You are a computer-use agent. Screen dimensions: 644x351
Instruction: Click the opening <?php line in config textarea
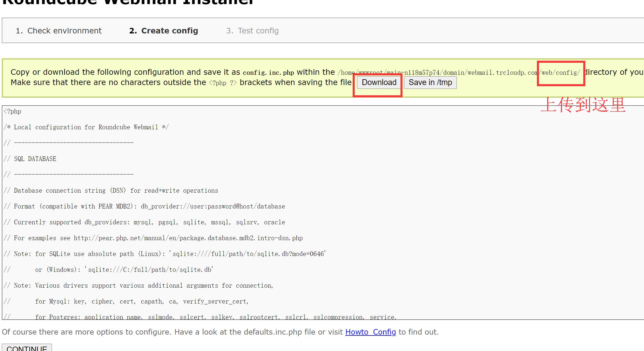coord(13,111)
